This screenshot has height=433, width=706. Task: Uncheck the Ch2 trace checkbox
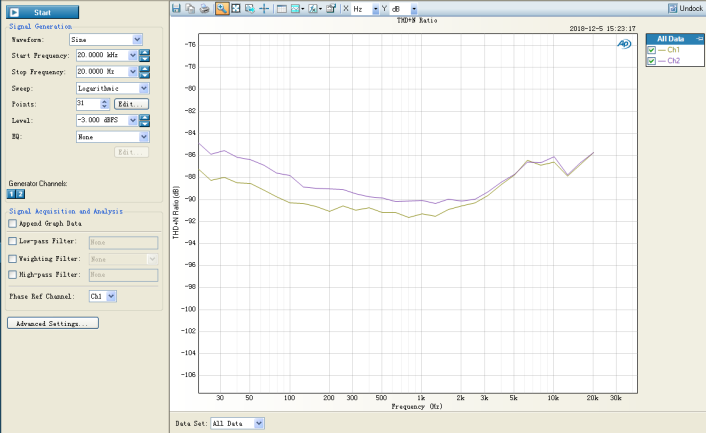652,61
